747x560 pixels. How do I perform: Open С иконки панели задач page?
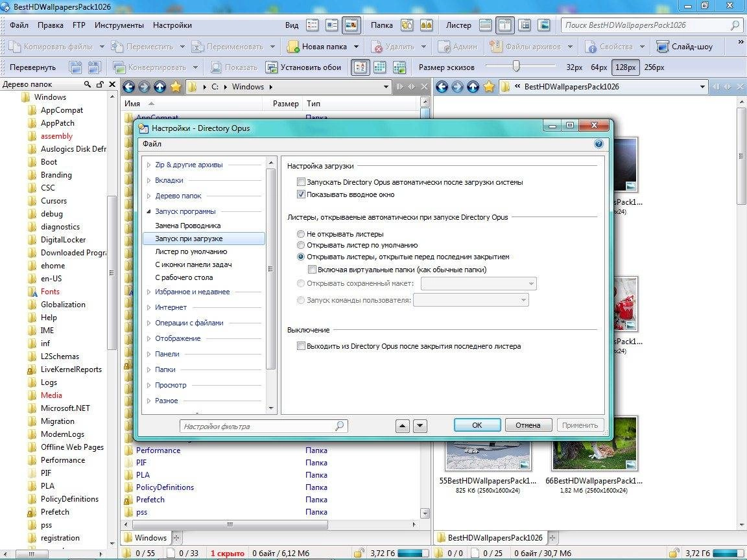(193, 264)
